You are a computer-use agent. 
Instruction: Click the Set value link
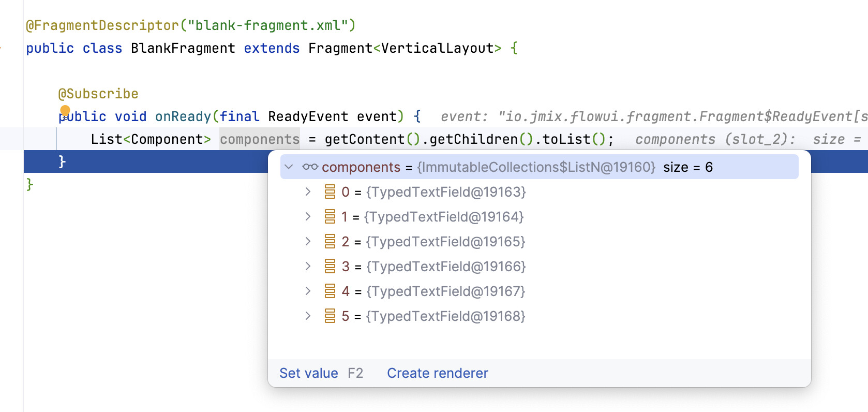pos(309,373)
